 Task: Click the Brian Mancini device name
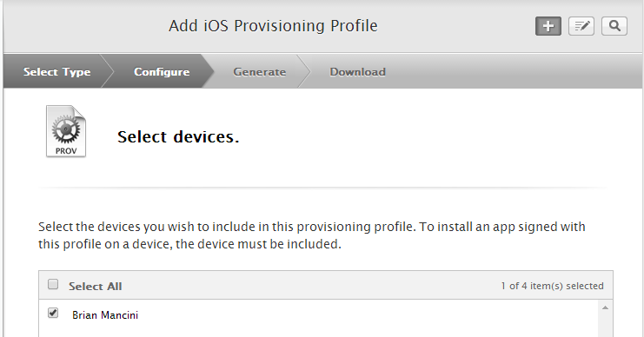click(x=105, y=314)
